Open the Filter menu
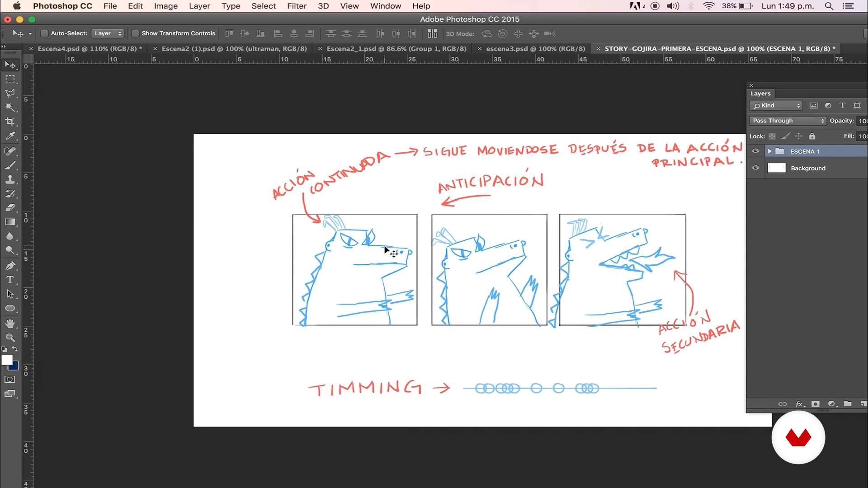The height and width of the screenshot is (488, 868). [x=297, y=6]
